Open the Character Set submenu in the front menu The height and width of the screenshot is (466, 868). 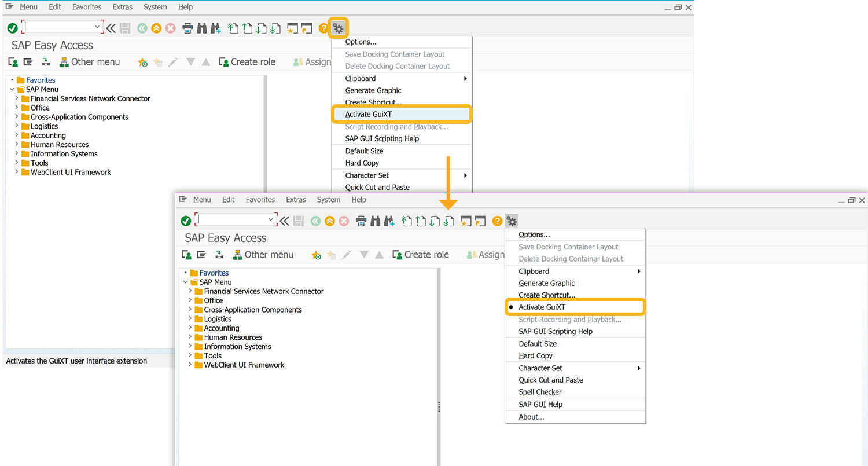click(x=575, y=368)
